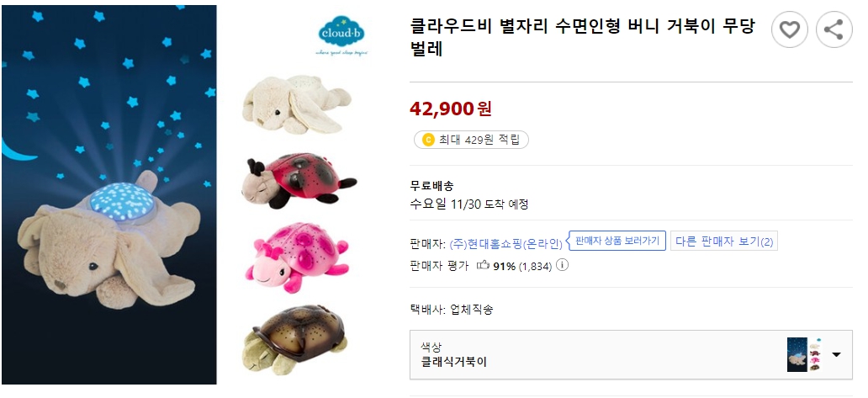Click the gold coin reward icon
Image resolution: width=868 pixels, height=398 pixels.
click(x=428, y=140)
